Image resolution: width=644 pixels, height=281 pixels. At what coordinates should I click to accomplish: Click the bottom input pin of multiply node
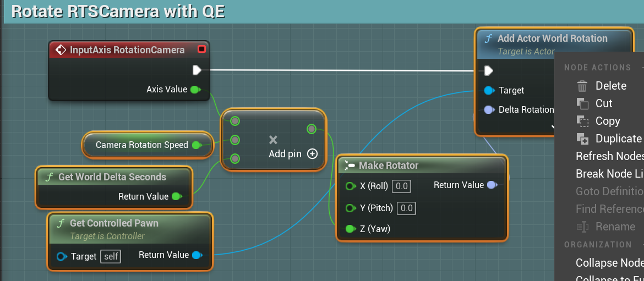235,159
